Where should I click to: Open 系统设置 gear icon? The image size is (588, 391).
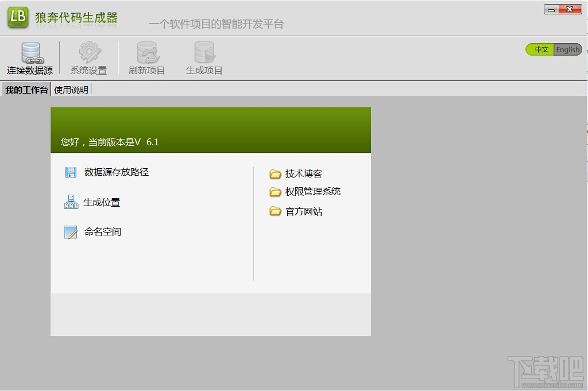(89, 52)
